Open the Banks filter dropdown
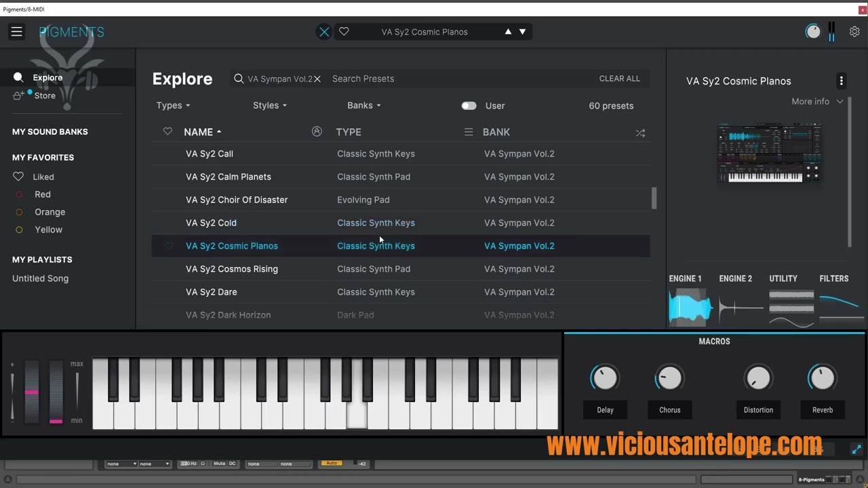 point(363,106)
